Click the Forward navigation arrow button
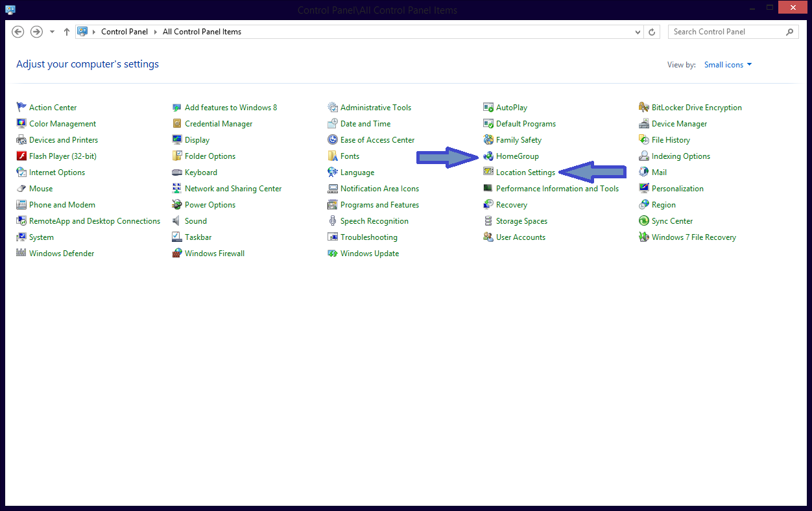The height and width of the screenshot is (511, 812). tap(36, 32)
